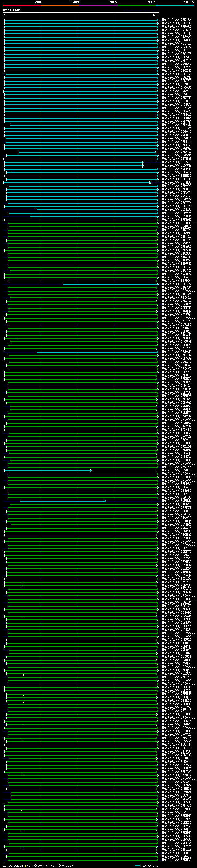Select label UniRef100_Q946Y0
The height and width of the screenshot is (868, 197).
[x=177, y=64]
